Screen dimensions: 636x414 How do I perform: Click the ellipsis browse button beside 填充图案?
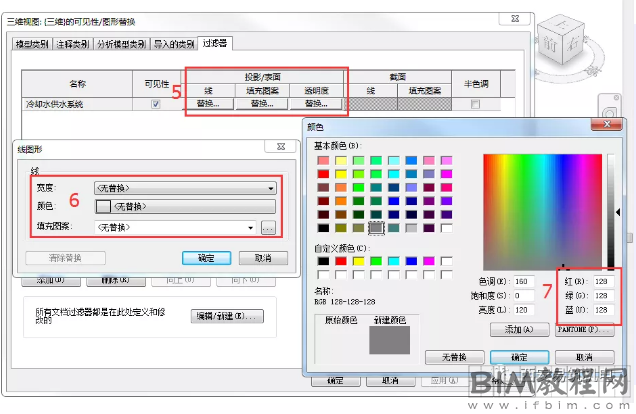268,228
